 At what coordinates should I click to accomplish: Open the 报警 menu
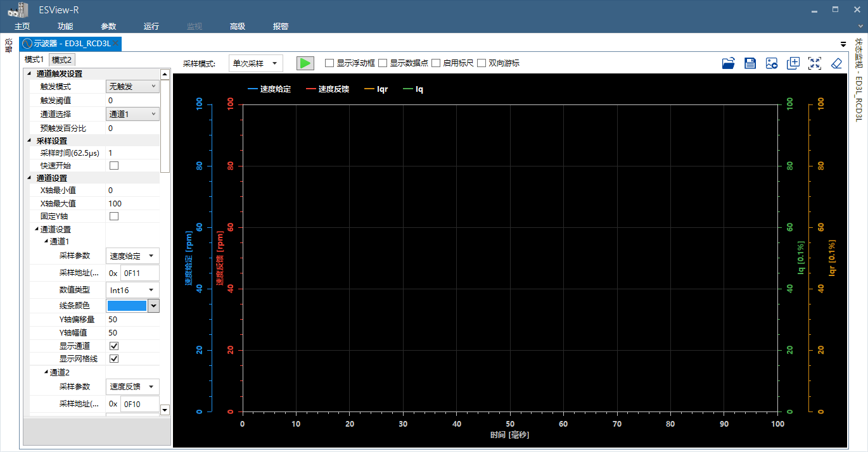(x=281, y=27)
